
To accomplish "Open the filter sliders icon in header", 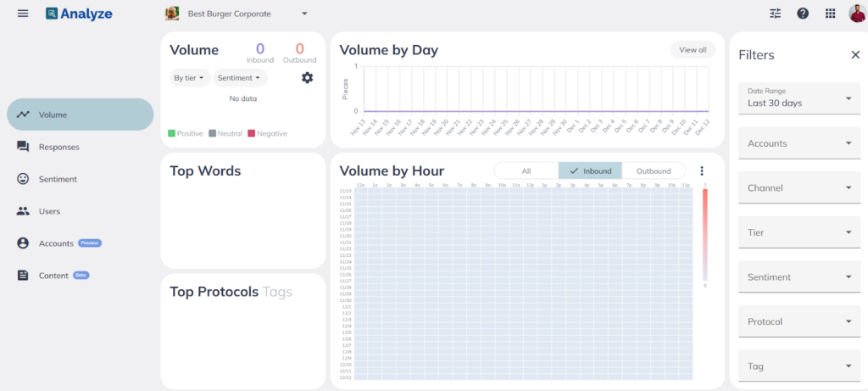I will pos(776,14).
